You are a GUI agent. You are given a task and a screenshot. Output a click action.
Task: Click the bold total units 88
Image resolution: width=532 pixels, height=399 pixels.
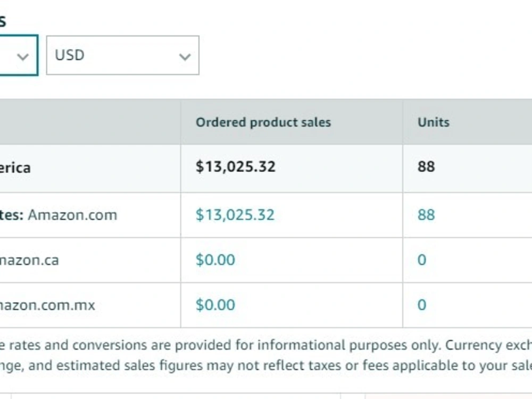click(426, 167)
